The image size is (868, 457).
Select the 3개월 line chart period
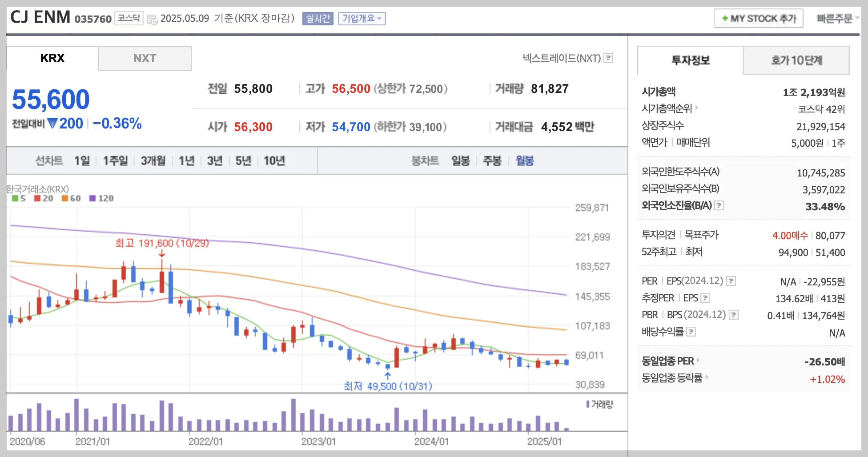(153, 160)
